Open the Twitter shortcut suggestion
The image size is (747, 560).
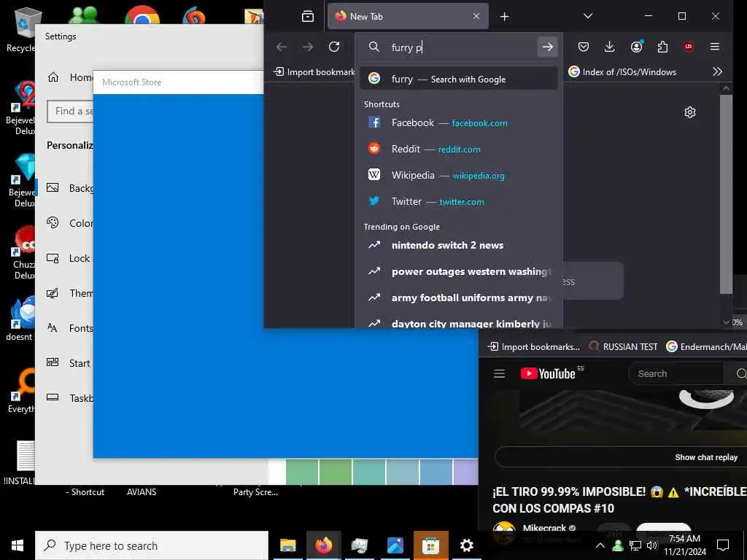(458, 201)
